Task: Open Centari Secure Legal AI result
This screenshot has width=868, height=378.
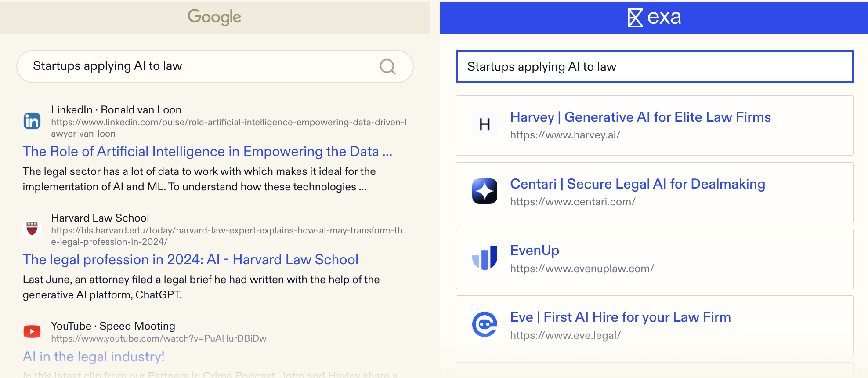Action: tap(637, 184)
